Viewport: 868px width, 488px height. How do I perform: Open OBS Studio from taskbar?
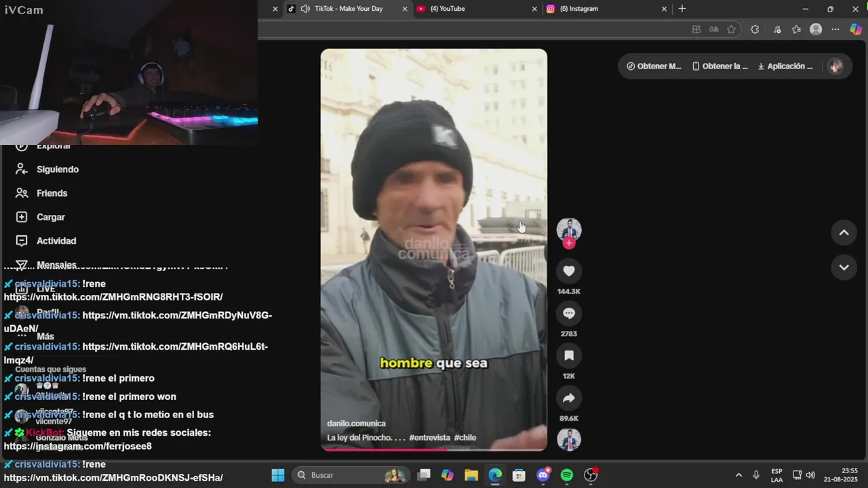(591, 475)
